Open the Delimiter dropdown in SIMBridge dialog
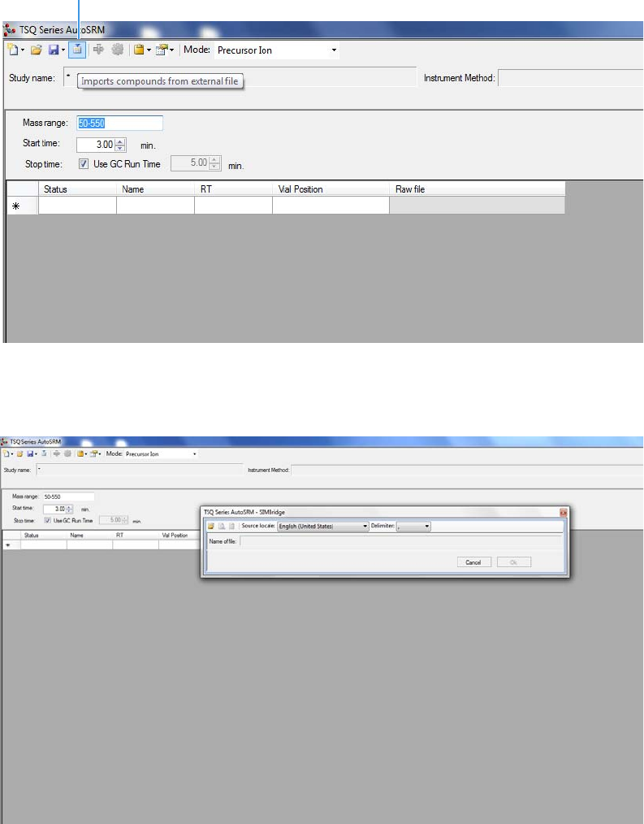The width and height of the screenshot is (644, 824). click(414, 526)
